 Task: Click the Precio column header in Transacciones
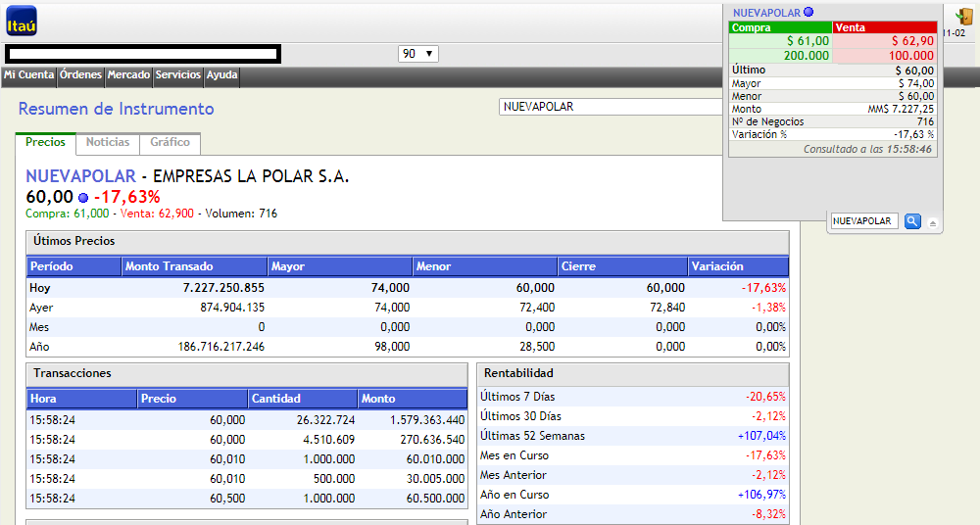click(x=192, y=399)
